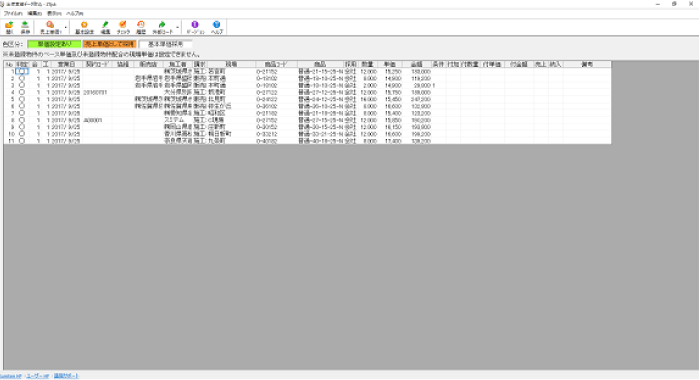Open the ユーザーHP link in status bar
Image resolution: width=700 pixels, height=380 pixels.
38,376
